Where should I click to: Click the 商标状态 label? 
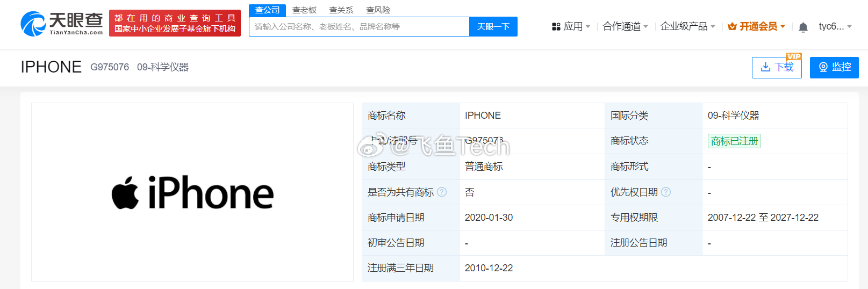point(629,141)
